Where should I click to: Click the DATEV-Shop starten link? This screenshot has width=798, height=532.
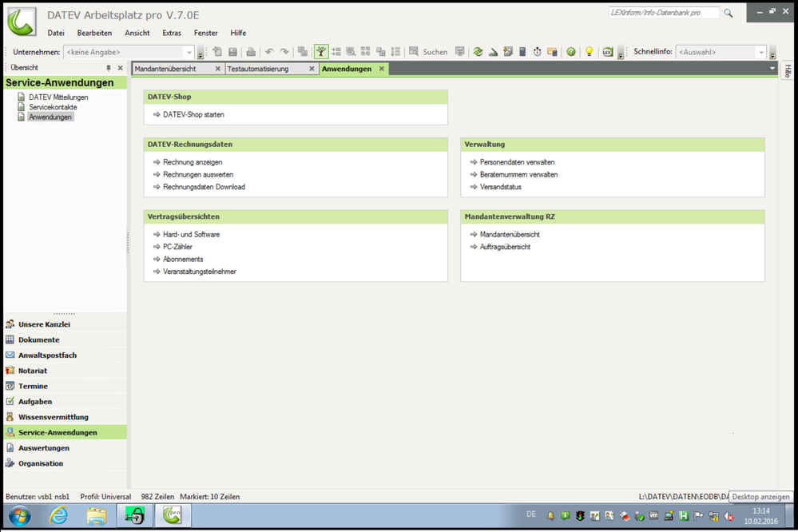193,114
